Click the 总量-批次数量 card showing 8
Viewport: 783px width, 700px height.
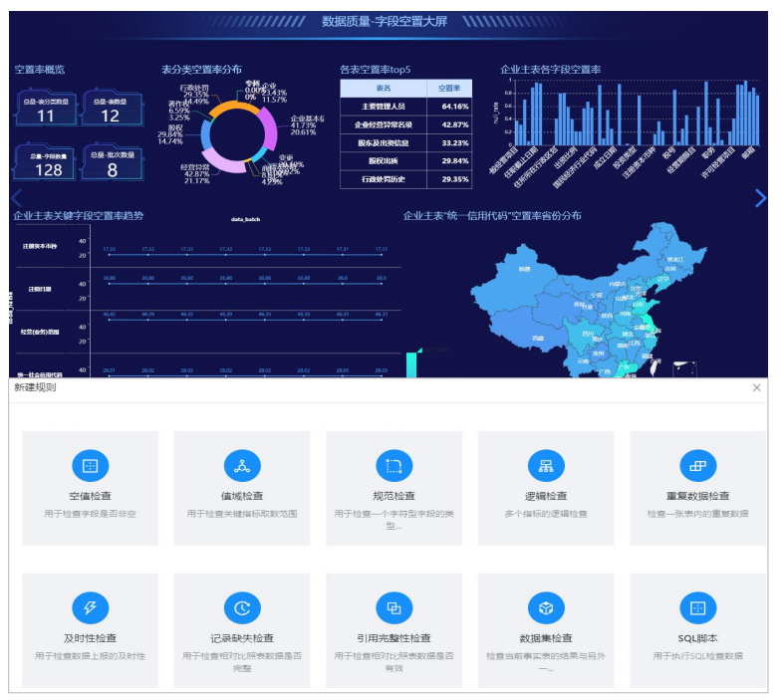pyautogui.click(x=113, y=162)
